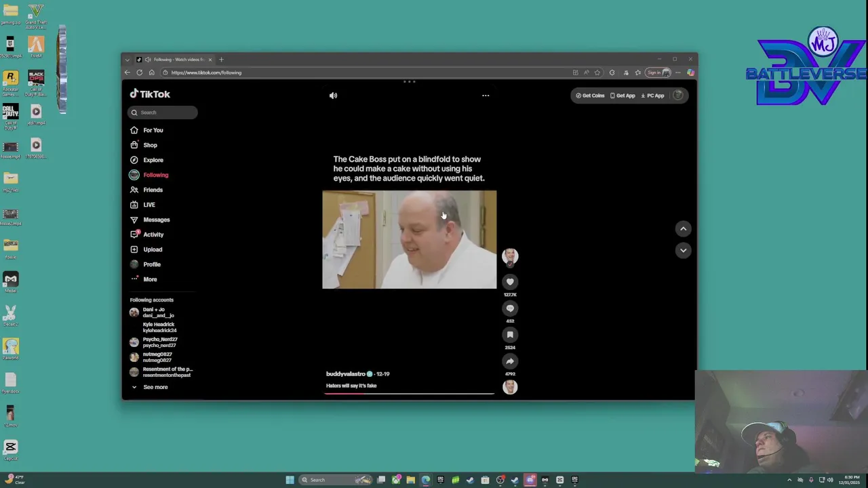The image size is (868, 488).
Task: Show hidden system tray icons
Action: [789, 480]
